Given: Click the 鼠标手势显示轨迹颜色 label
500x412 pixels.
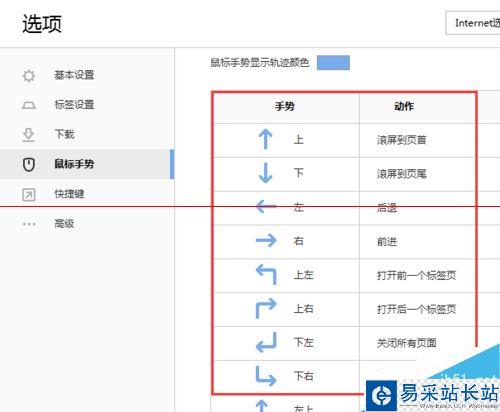Looking at the screenshot, I should tap(260, 63).
